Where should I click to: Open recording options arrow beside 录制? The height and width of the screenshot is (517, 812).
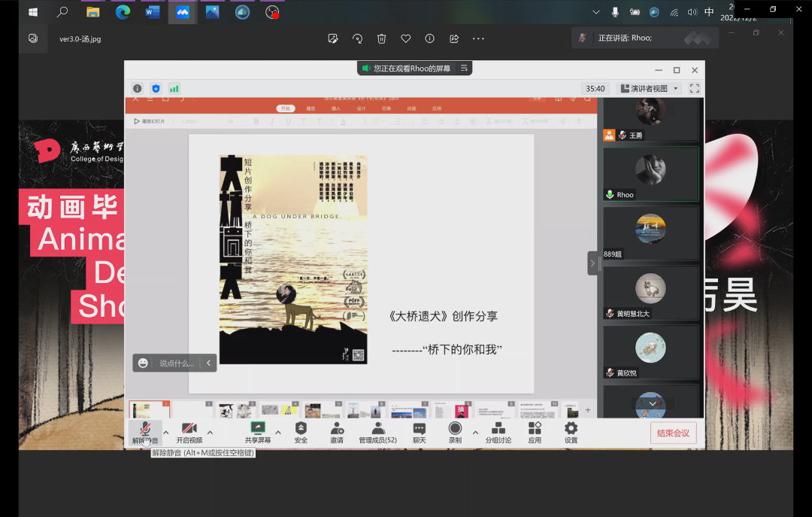475,432
